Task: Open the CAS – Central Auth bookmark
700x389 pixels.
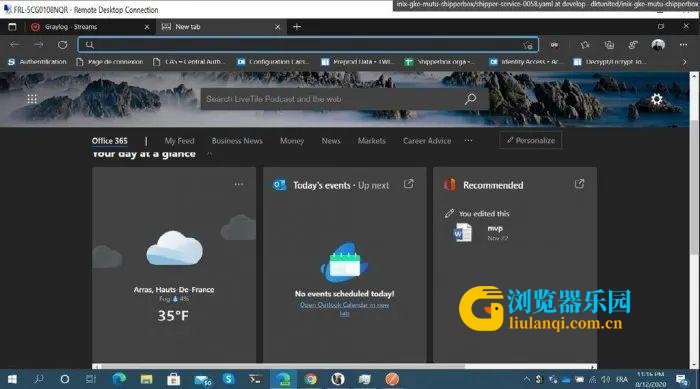Action: (188, 62)
